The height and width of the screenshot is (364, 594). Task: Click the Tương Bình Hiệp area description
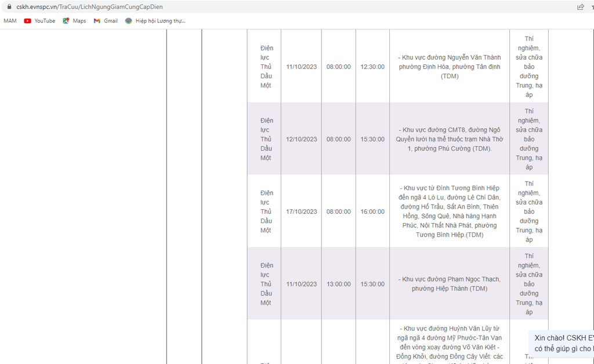(450, 212)
